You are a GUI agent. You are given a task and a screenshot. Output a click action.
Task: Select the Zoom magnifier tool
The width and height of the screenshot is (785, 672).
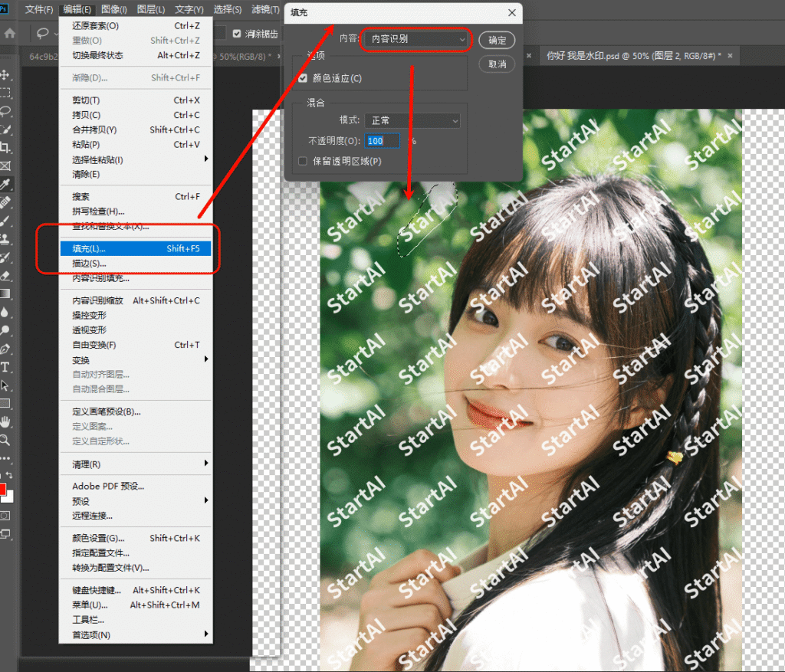[5, 441]
